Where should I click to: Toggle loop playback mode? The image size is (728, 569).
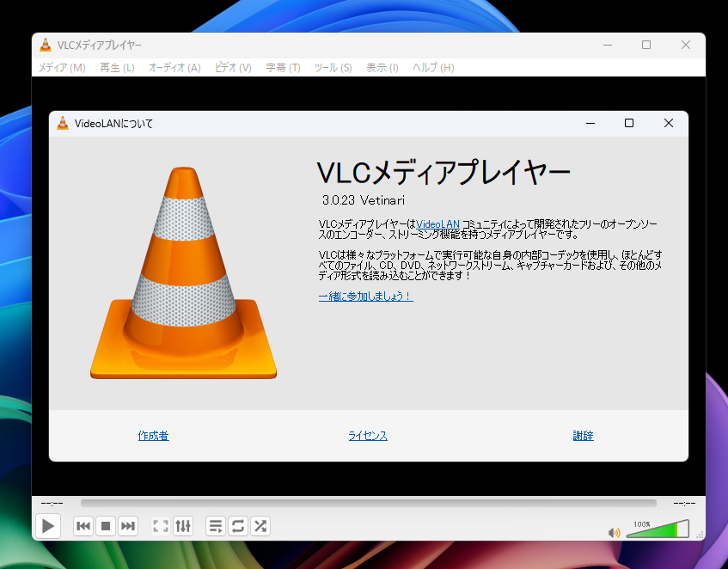coord(237,525)
